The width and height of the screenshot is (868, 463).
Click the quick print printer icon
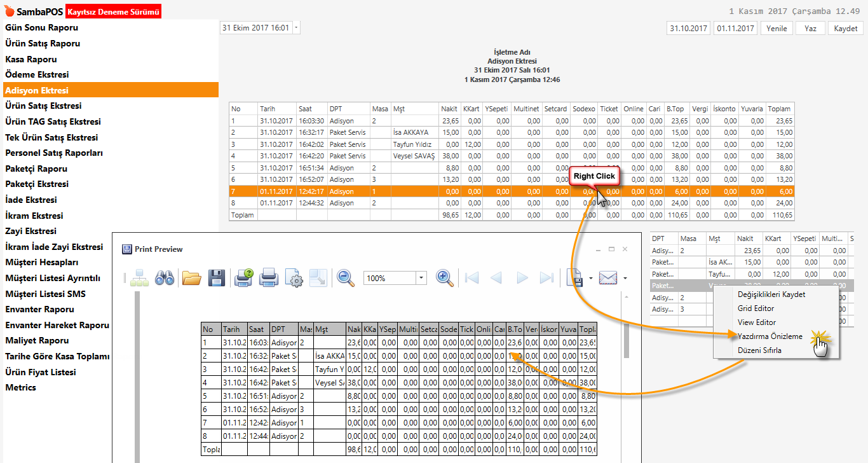(x=269, y=278)
